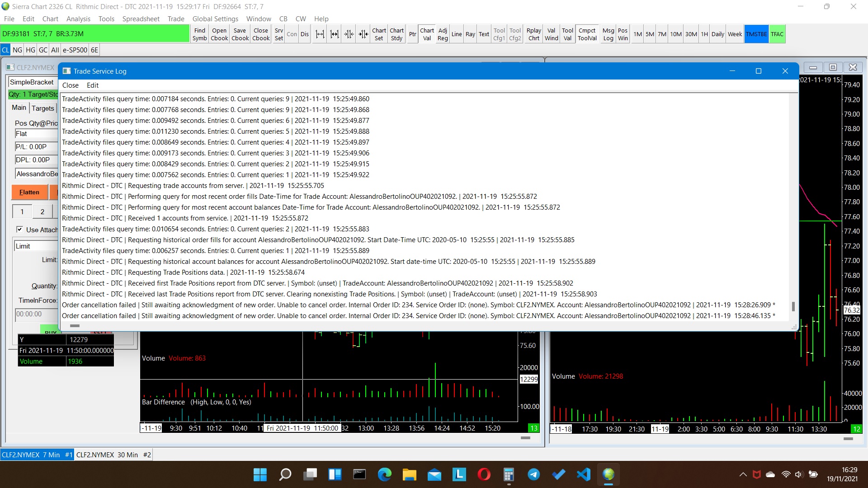Open the AlessandroBe trade account dropdown
The image size is (868, 488).
pyautogui.click(x=36, y=174)
